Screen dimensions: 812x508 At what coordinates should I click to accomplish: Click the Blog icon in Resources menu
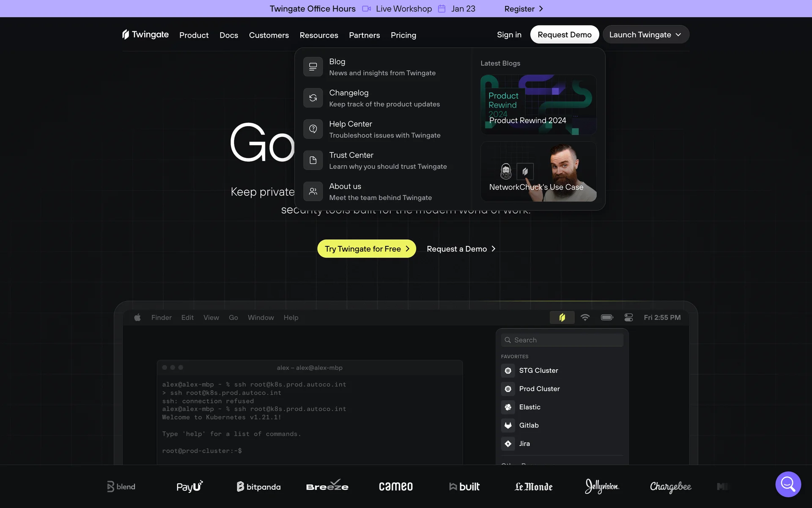tap(313, 67)
